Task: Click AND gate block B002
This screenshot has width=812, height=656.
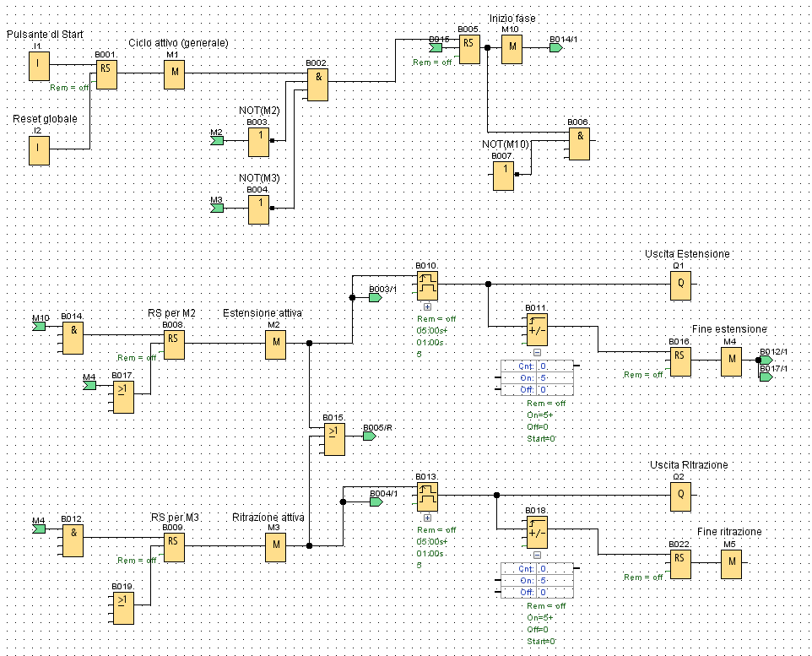Action: pyautogui.click(x=317, y=85)
